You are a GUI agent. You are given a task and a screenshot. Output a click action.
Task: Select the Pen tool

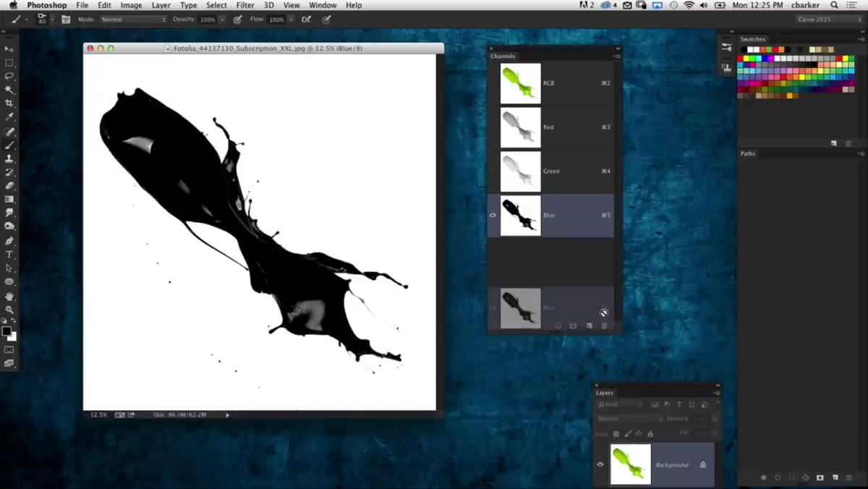(x=9, y=241)
